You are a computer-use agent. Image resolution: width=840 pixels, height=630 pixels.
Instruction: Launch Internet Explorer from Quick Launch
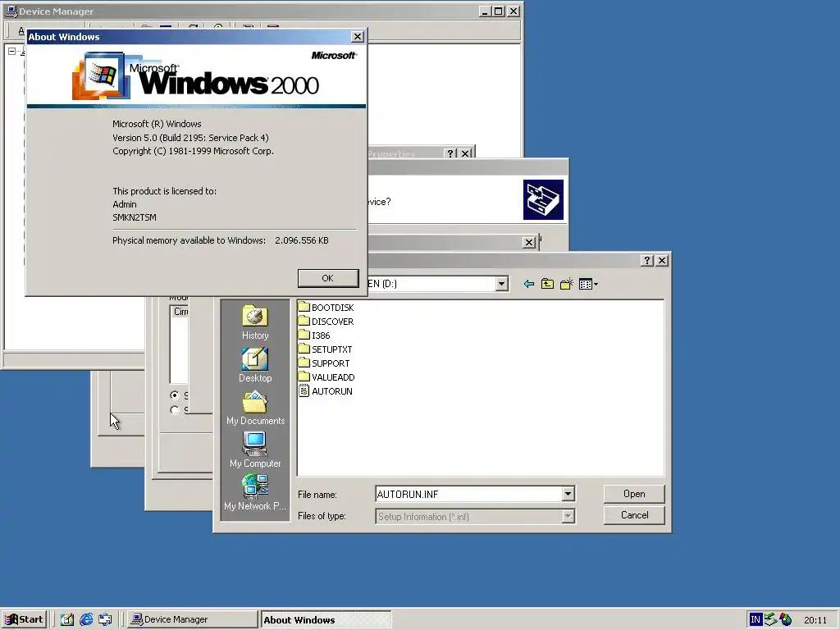(x=86, y=619)
